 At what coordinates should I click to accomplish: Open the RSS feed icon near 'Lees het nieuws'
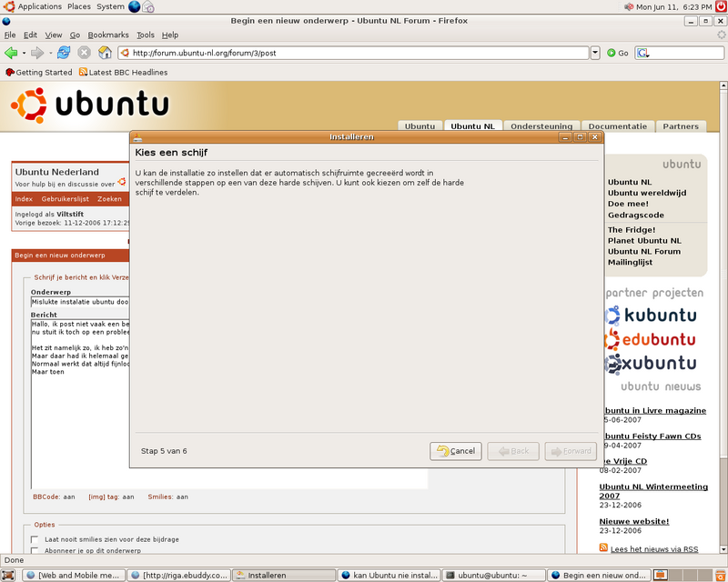tap(604, 548)
